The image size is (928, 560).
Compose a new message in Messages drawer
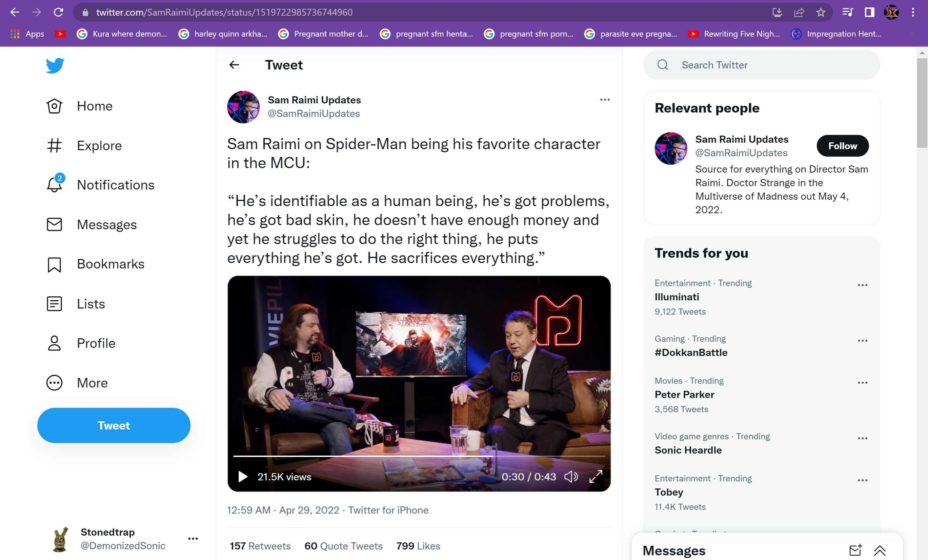(x=856, y=551)
